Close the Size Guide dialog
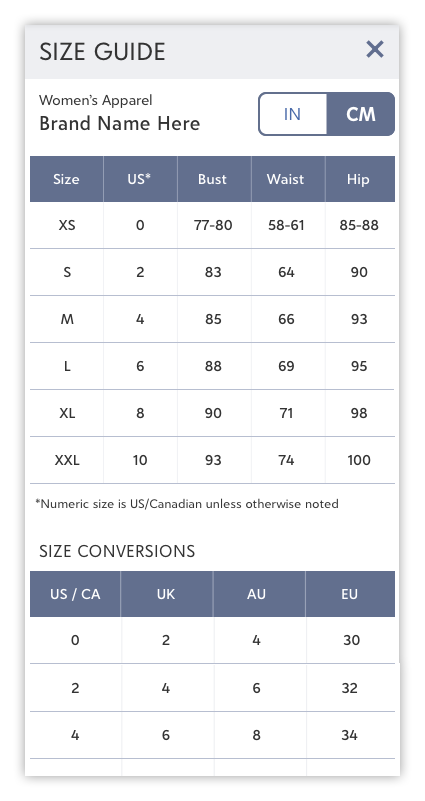The width and height of the screenshot is (425, 801). 375,50
